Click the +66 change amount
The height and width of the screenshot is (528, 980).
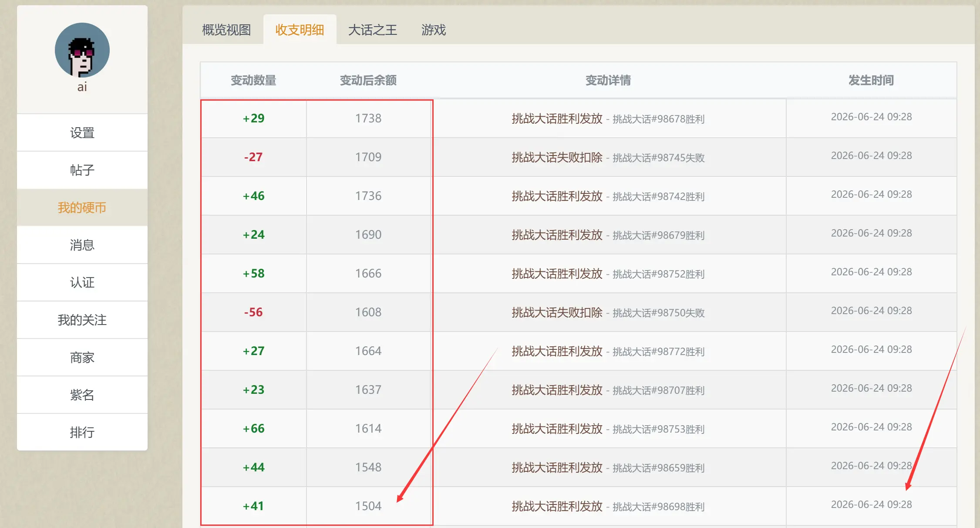click(253, 428)
